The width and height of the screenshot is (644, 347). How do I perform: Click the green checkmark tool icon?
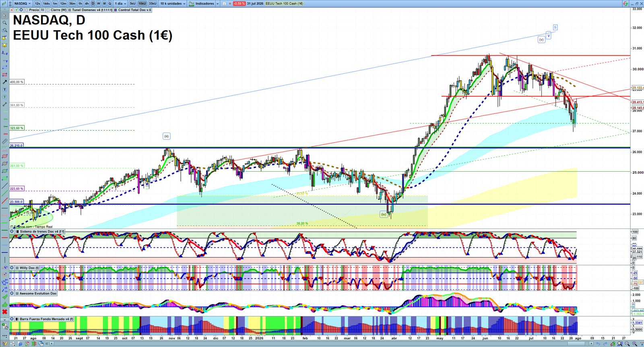[5, 297]
